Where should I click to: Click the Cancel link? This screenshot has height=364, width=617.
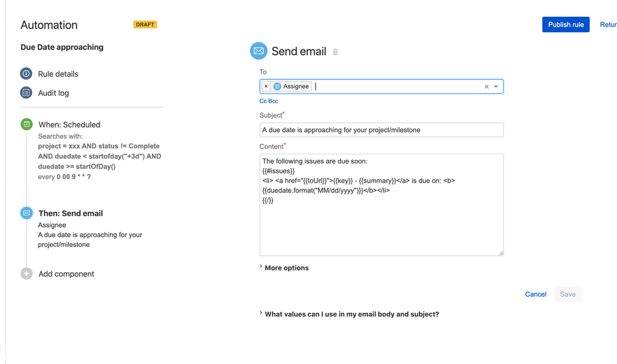(535, 294)
